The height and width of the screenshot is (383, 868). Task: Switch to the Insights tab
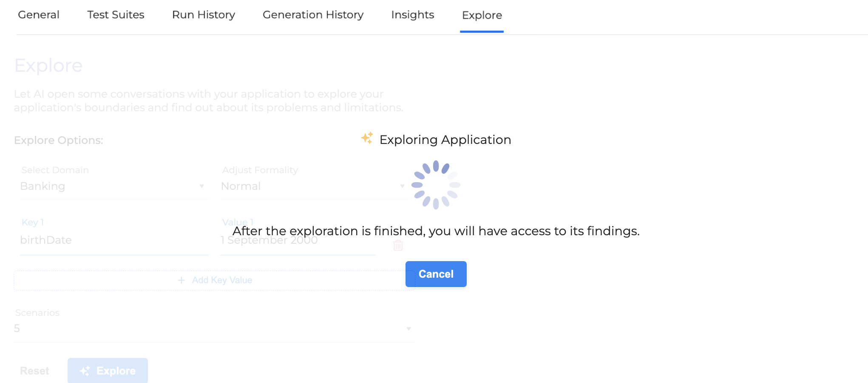click(412, 15)
